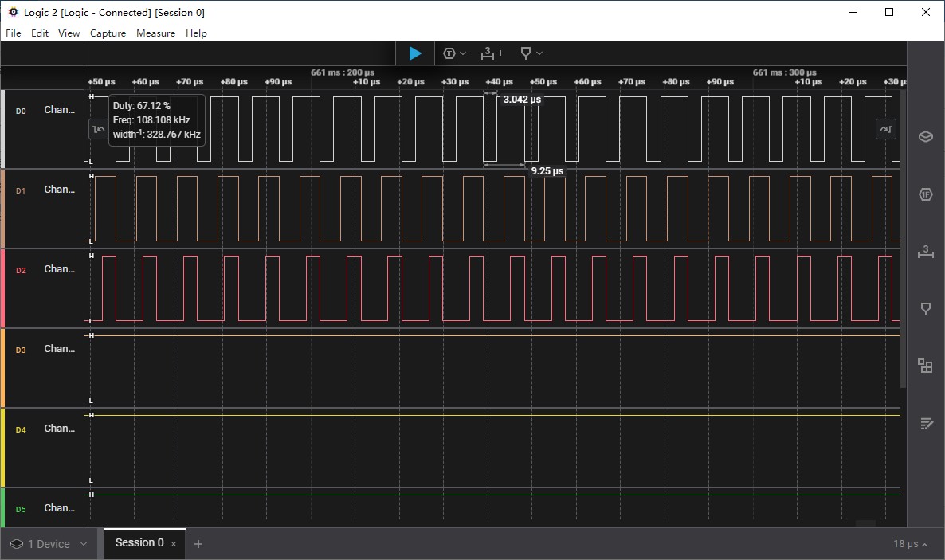Open the Device Settings panel in right sidebar

click(925, 136)
